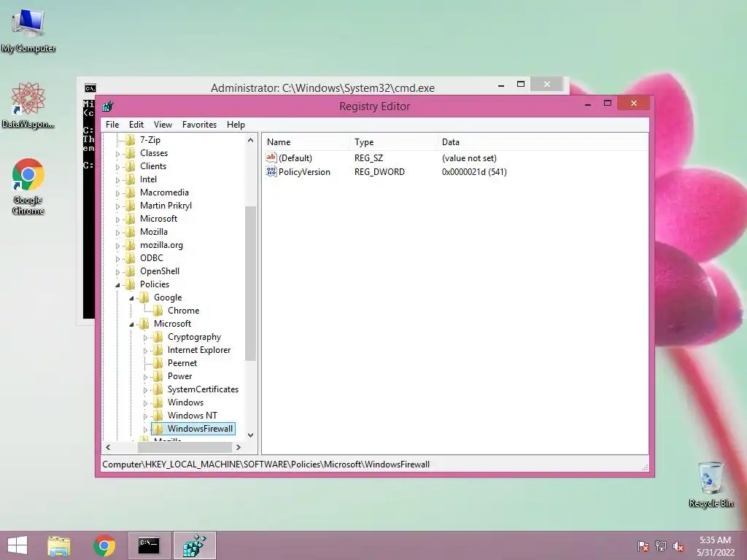
Task: Expand the SystemCertificates key
Action: (x=145, y=390)
